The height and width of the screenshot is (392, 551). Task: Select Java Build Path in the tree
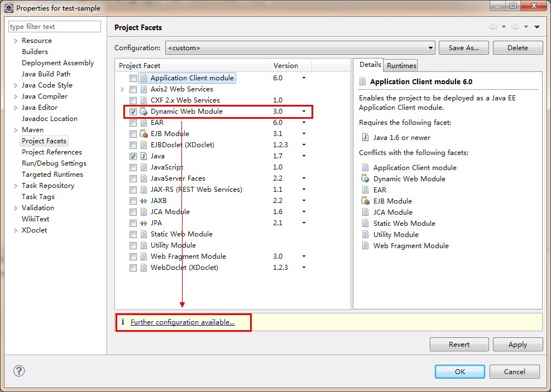[x=46, y=74]
